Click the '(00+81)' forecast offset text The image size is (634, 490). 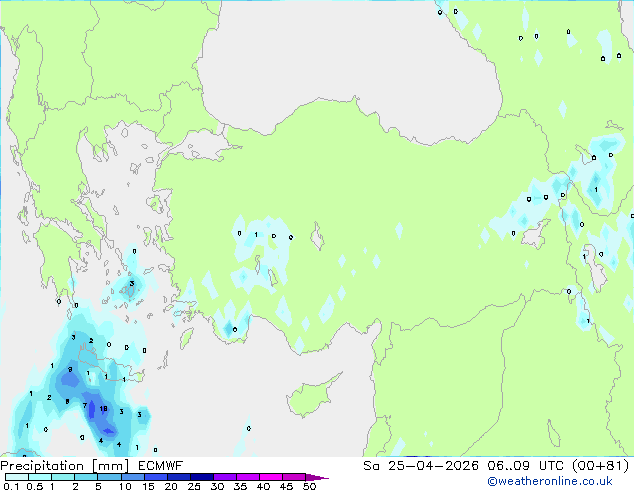(x=600, y=466)
